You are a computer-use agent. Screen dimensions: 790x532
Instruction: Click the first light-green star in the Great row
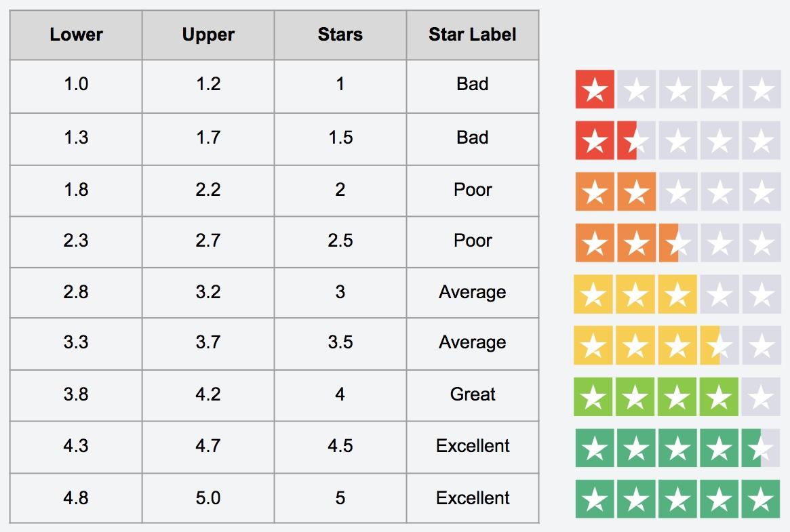click(594, 396)
